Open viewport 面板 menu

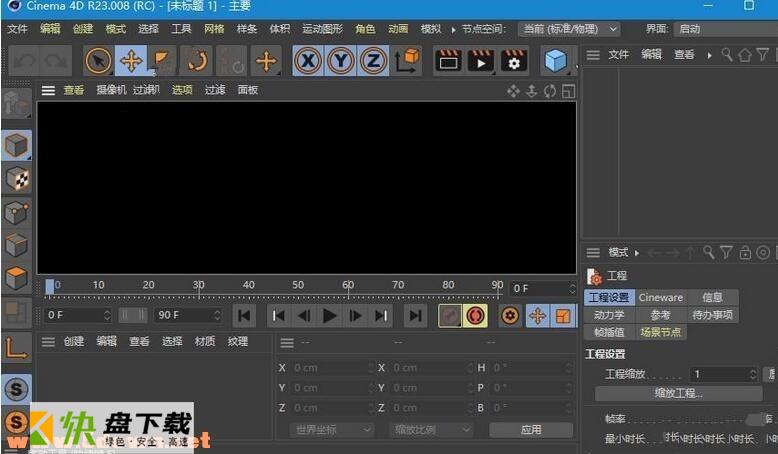click(x=248, y=90)
